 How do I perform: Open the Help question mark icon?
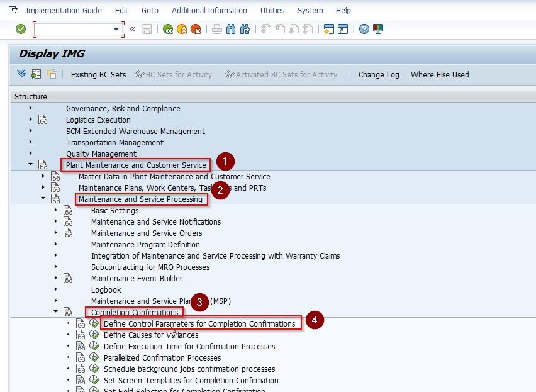[x=364, y=29]
